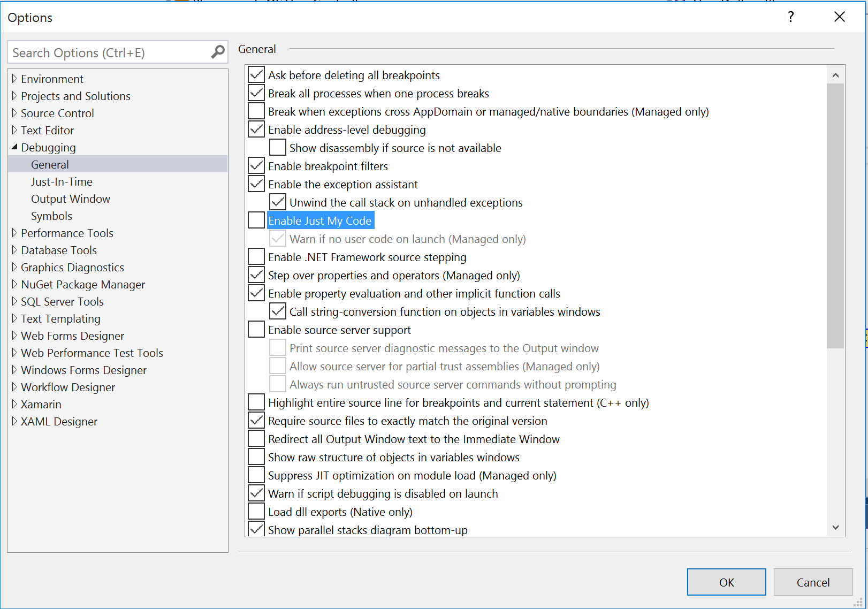Click the OK button

pos(726,582)
